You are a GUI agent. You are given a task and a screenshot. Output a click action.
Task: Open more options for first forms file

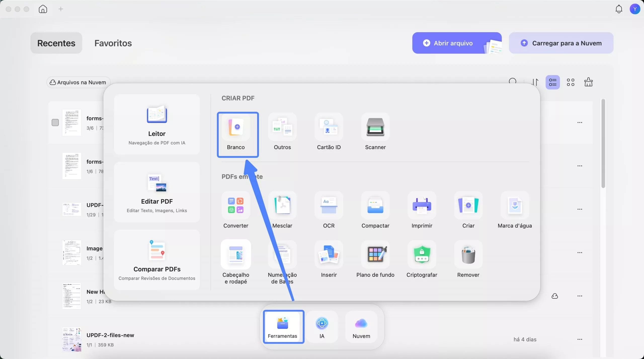pyautogui.click(x=580, y=122)
